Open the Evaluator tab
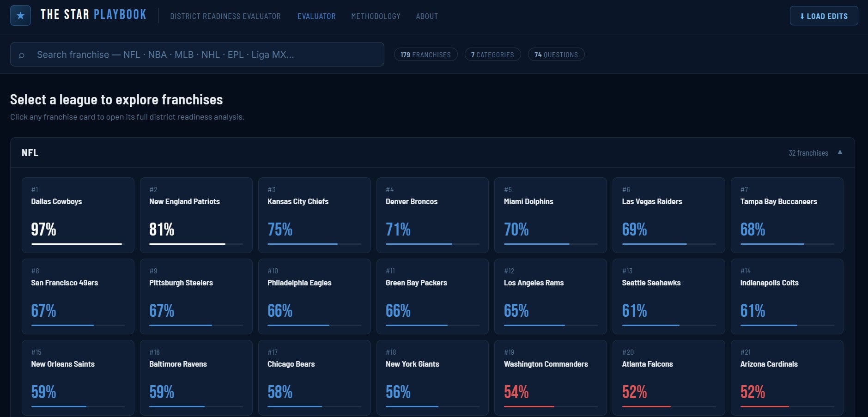Image resolution: width=868 pixels, height=417 pixels. [x=316, y=16]
